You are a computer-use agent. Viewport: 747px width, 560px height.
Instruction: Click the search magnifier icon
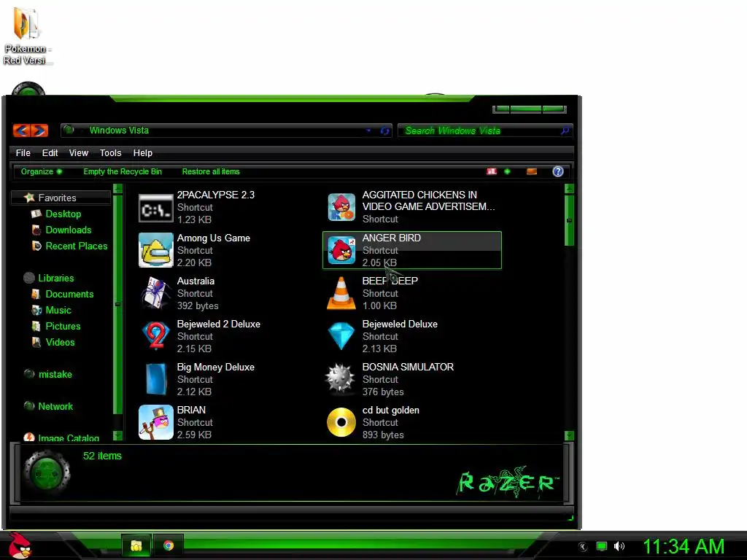point(565,130)
